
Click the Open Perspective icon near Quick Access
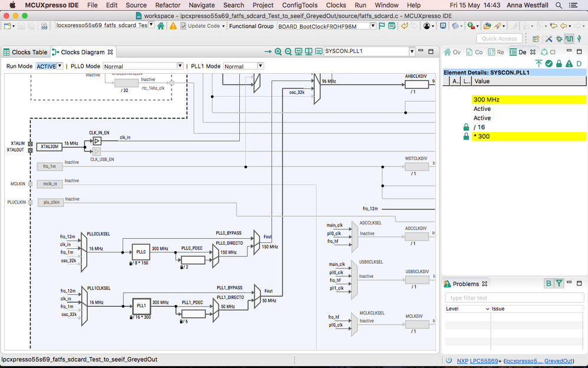(x=536, y=38)
